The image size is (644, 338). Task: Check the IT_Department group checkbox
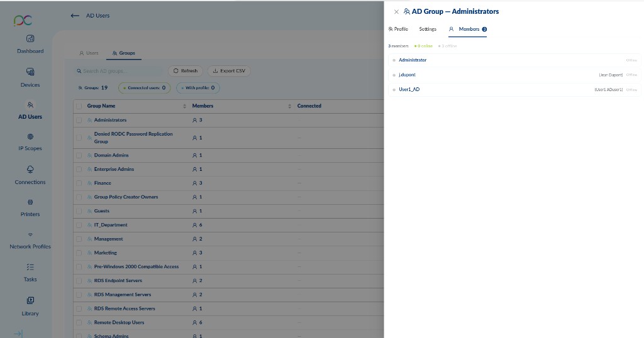[79, 225]
